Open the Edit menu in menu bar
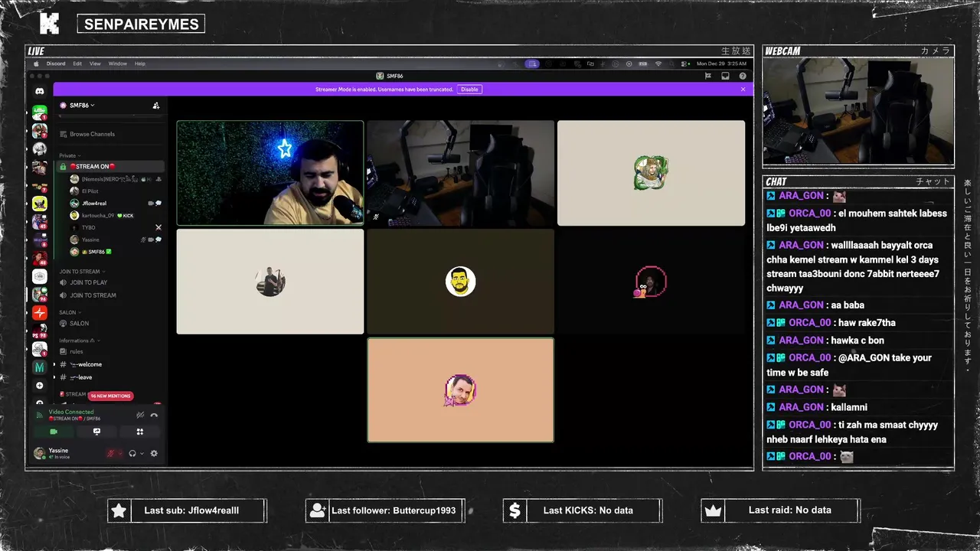The height and width of the screenshot is (551, 980). (77, 64)
